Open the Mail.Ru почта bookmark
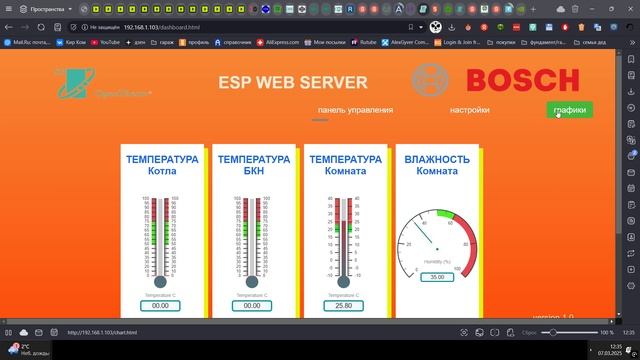 [x=27, y=42]
